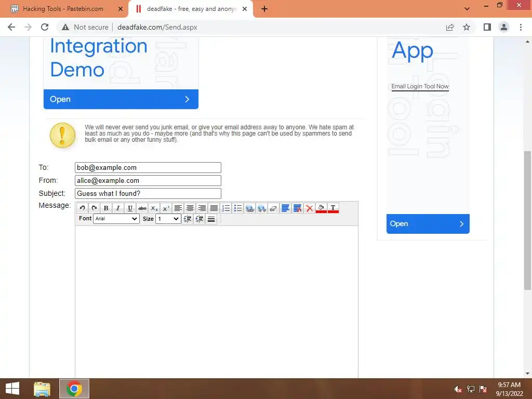The height and width of the screenshot is (399, 532).
Task: Insert a horizontal rule
Action: [x=211, y=219]
